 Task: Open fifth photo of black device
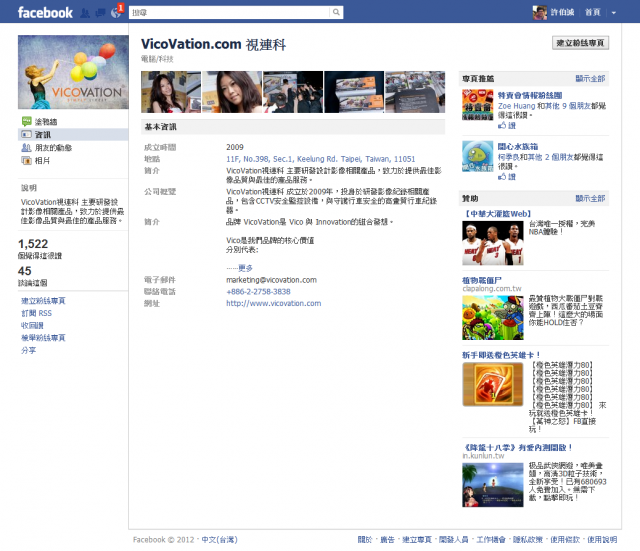point(415,92)
